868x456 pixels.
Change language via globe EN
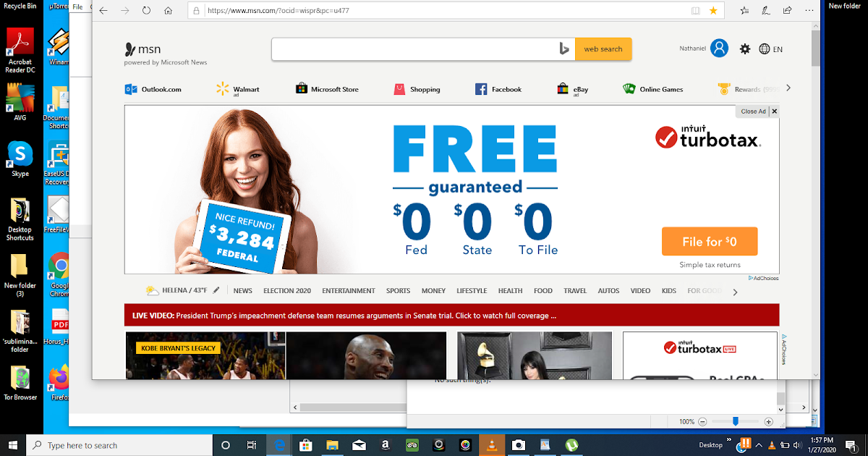tap(770, 49)
